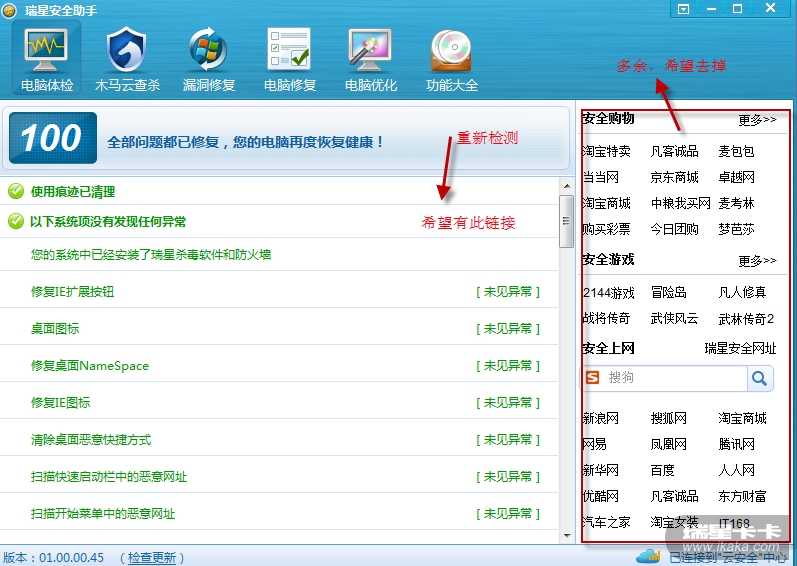Open 冒险岛 game link

tap(668, 293)
